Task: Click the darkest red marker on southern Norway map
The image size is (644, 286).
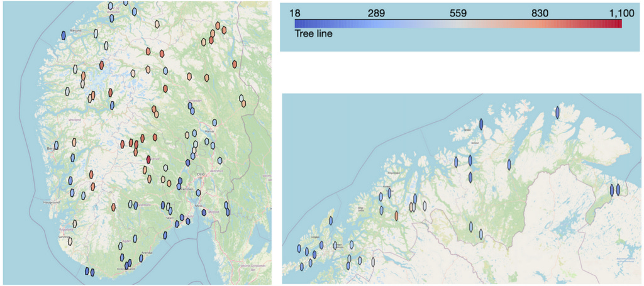Action: pyautogui.click(x=148, y=160)
